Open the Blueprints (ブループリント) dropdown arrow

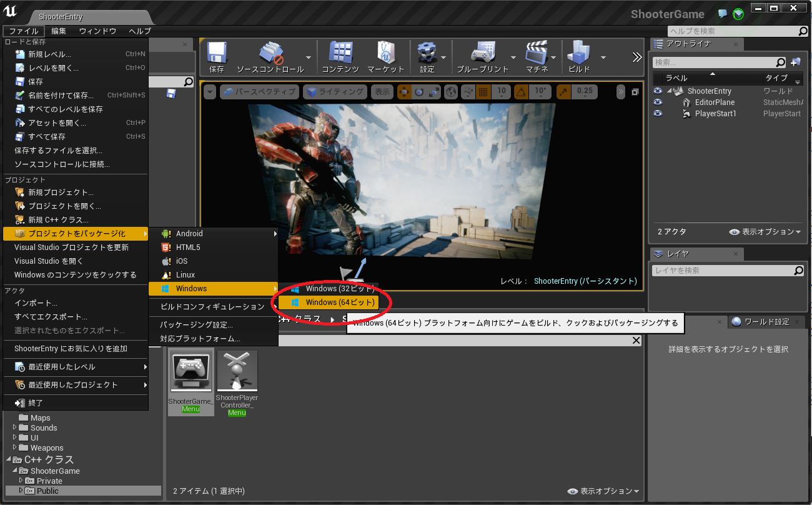click(x=513, y=57)
